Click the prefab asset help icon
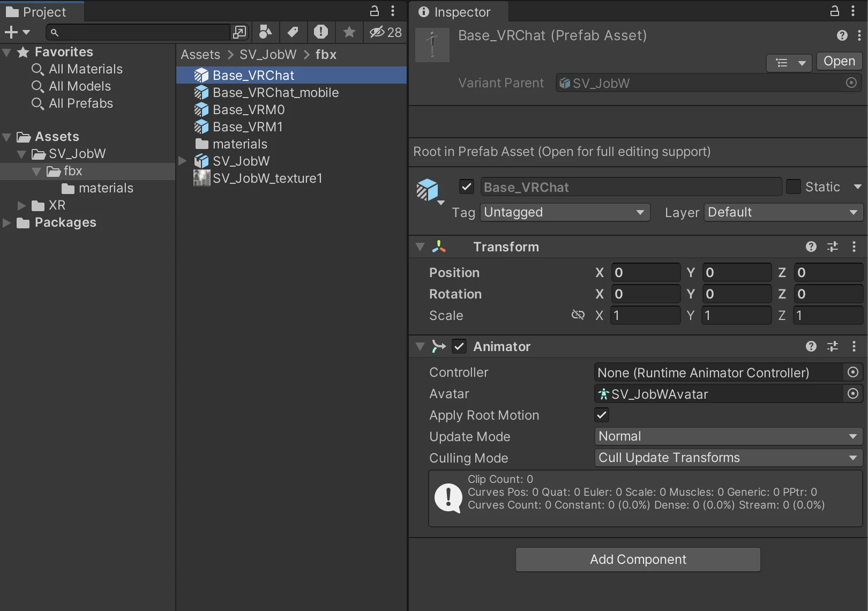868x611 pixels. (x=842, y=35)
